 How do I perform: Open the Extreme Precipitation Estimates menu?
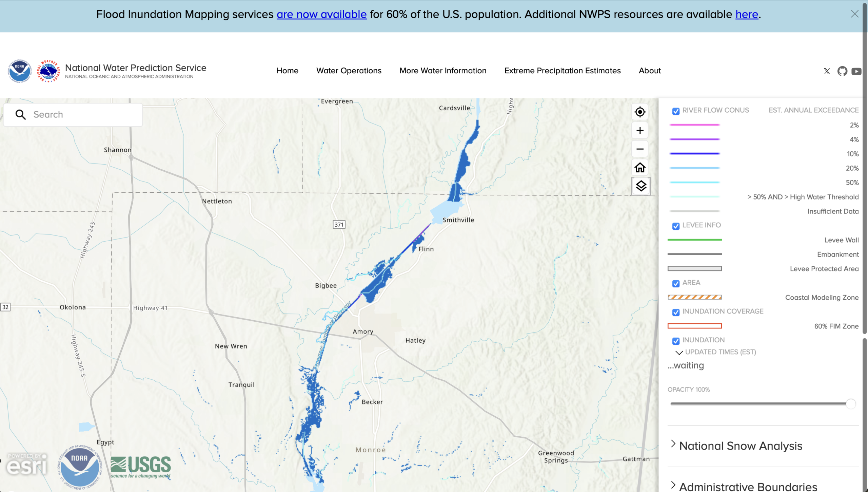point(562,71)
